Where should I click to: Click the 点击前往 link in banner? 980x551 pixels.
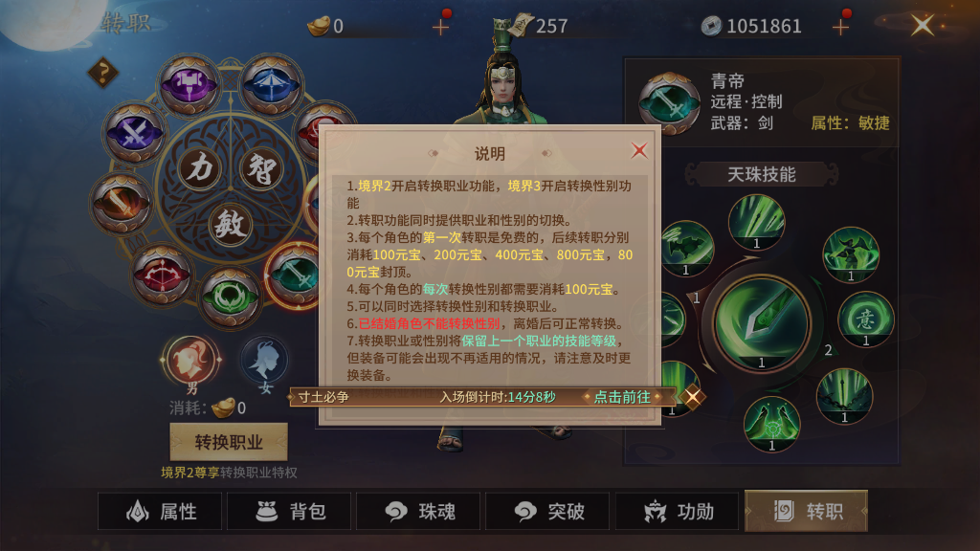tap(622, 397)
